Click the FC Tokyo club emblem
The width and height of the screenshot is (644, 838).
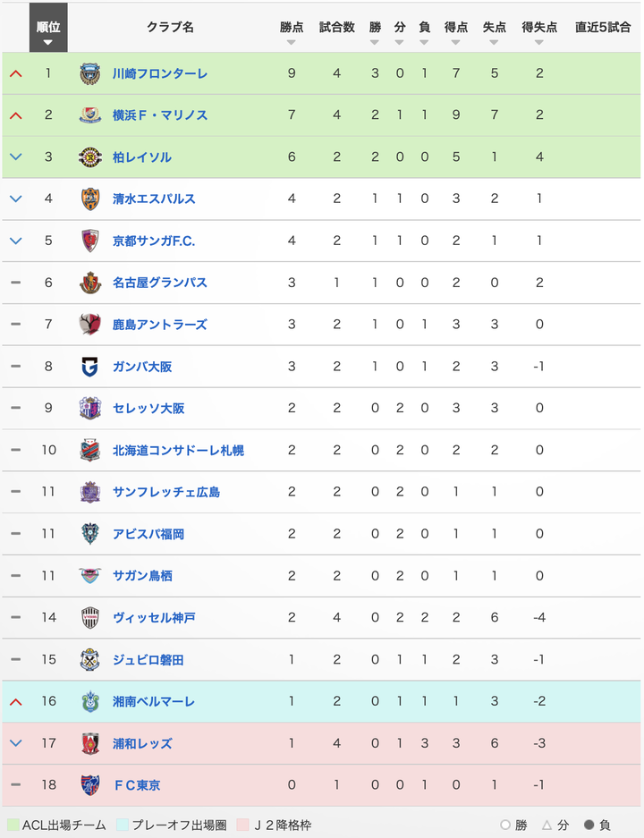pyautogui.click(x=89, y=785)
